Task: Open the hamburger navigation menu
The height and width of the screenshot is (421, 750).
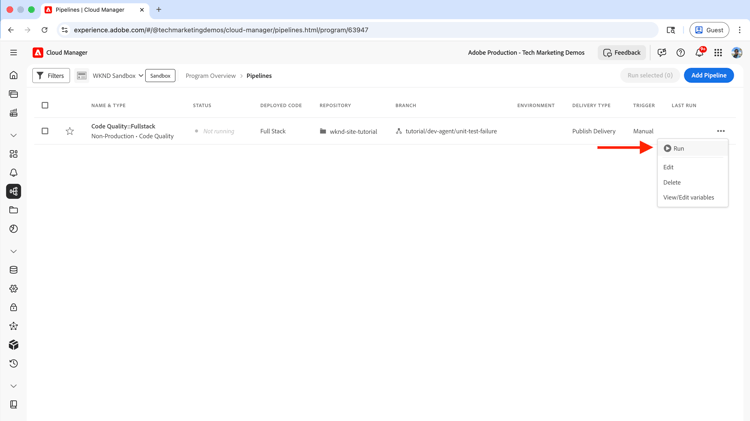Action: [x=13, y=53]
